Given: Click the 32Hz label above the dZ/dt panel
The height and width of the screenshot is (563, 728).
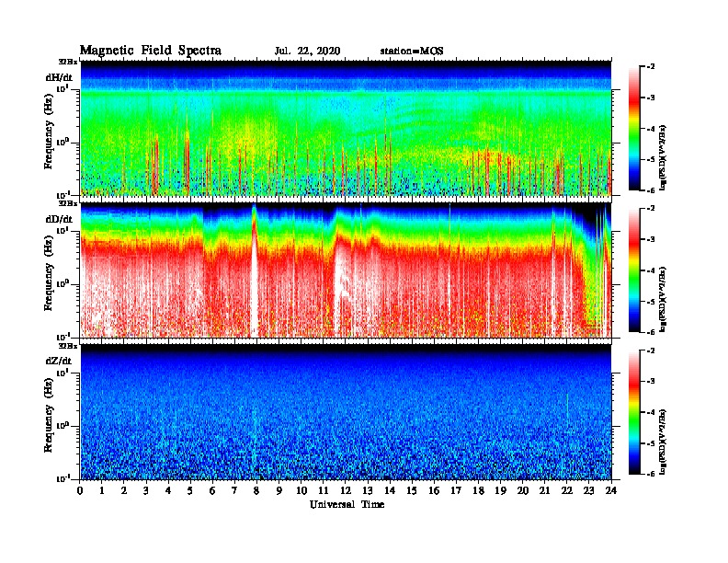Looking at the screenshot, I should [68, 346].
